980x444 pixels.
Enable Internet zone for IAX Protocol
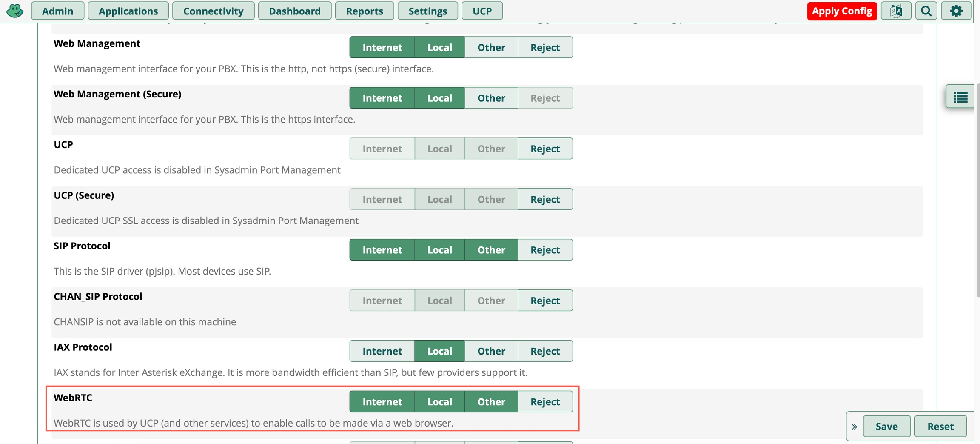click(x=382, y=351)
